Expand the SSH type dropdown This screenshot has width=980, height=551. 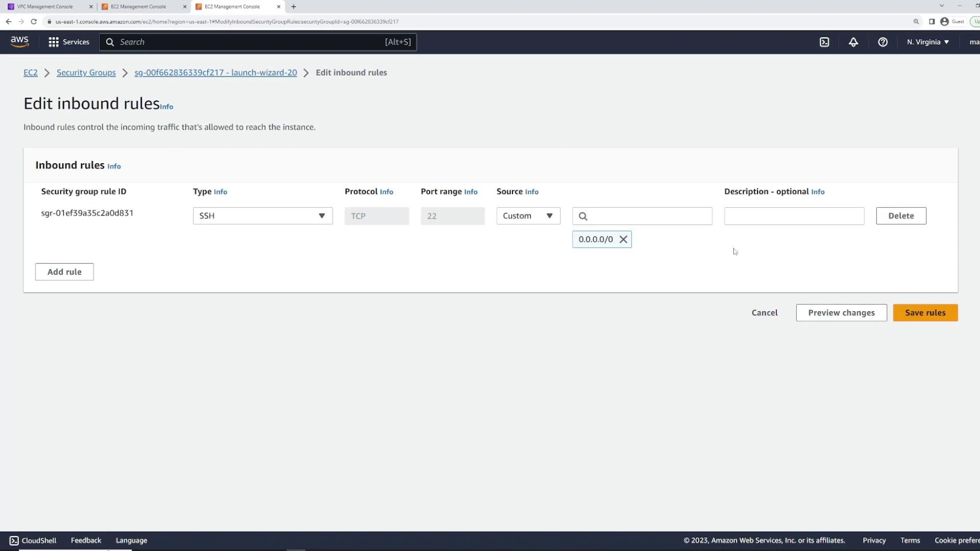[262, 216]
